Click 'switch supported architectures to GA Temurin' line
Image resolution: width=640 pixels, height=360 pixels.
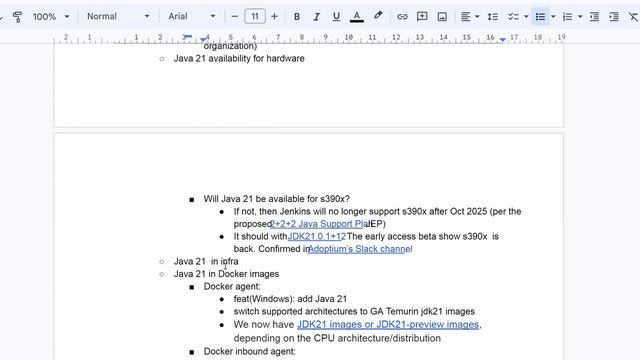[x=354, y=311]
